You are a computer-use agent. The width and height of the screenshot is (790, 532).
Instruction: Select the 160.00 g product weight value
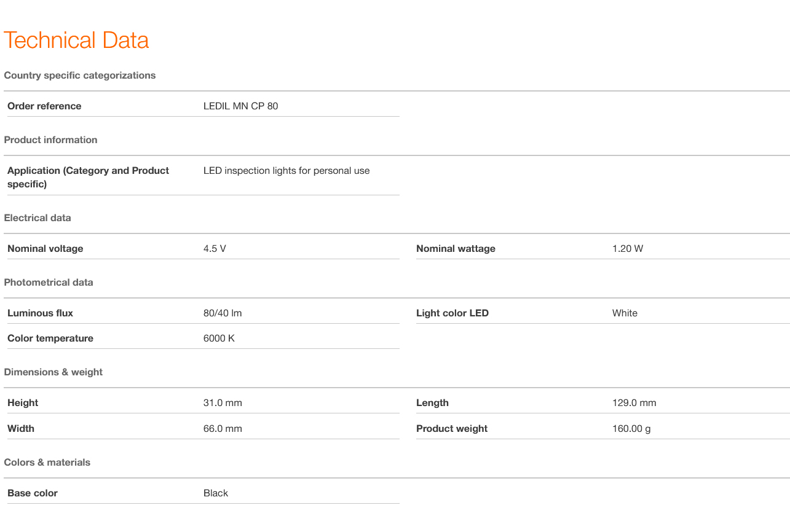[631, 429]
